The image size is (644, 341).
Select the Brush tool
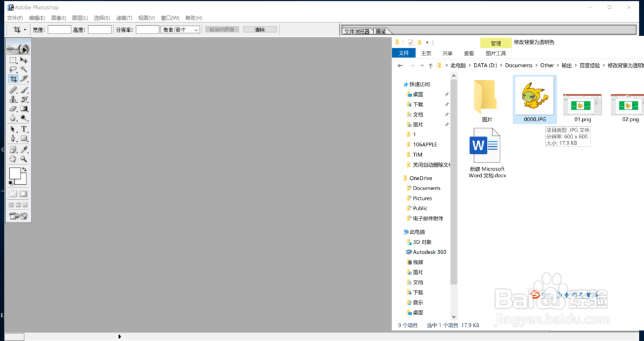coord(24,90)
